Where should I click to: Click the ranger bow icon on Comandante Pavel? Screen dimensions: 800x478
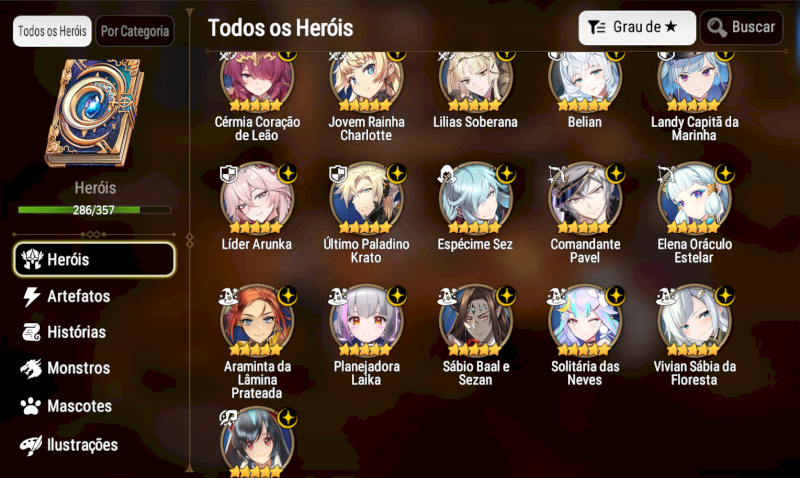tap(557, 174)
